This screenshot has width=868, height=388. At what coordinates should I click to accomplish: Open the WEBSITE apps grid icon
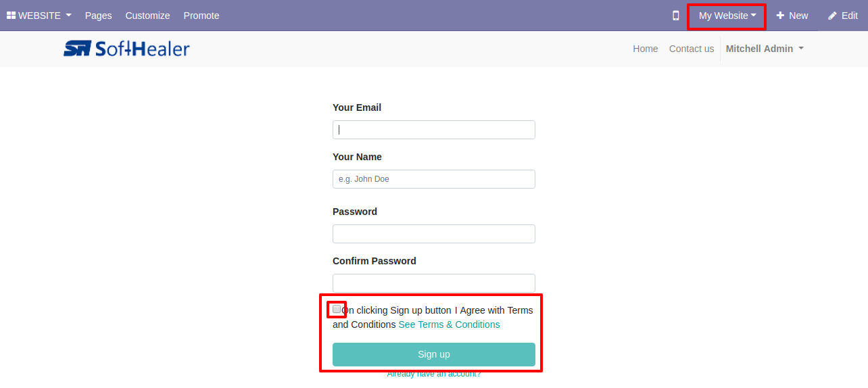[11, 16]
